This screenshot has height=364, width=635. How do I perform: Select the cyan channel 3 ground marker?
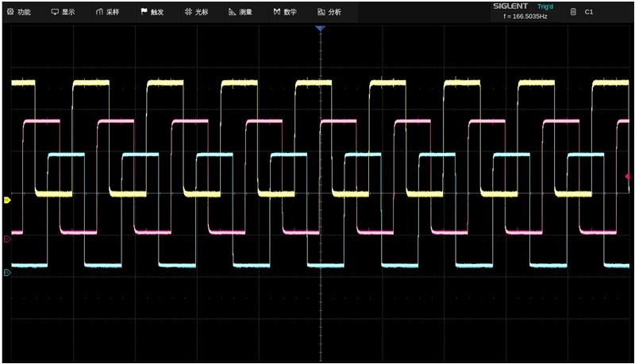[7, 273]
